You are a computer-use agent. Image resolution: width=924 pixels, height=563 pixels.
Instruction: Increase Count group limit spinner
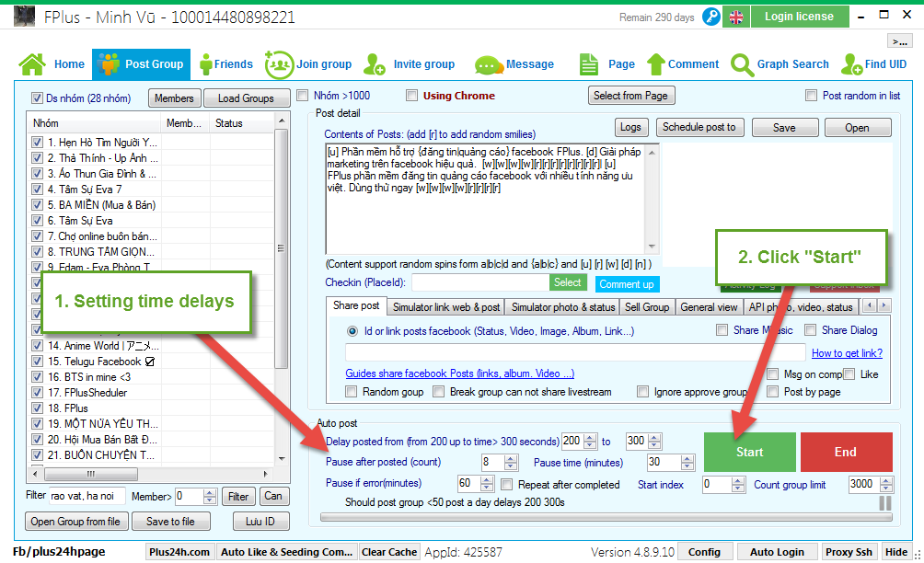[886, 481]
